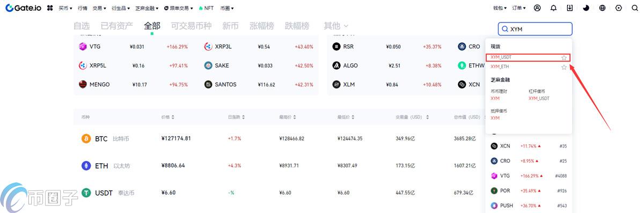Click the SANTOS coin icon
This screenshot has width=644, height=213.
[x=208, y=84]
